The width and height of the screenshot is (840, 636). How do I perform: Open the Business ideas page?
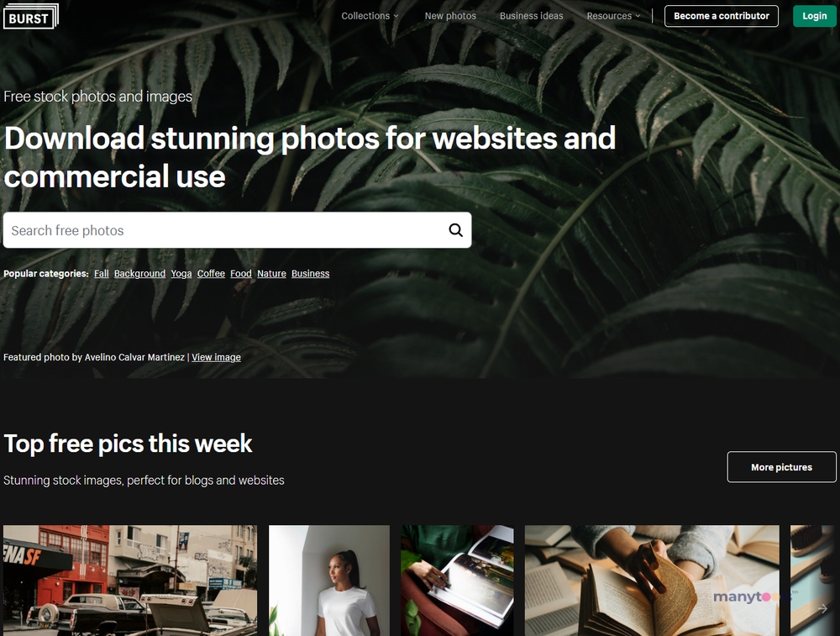pyautogui.click(x=532, y=16)
